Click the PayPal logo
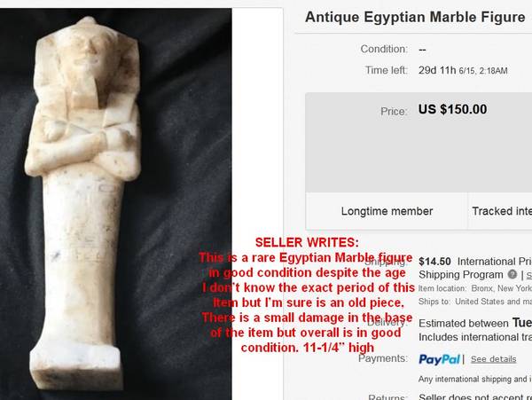 (439, 359)
